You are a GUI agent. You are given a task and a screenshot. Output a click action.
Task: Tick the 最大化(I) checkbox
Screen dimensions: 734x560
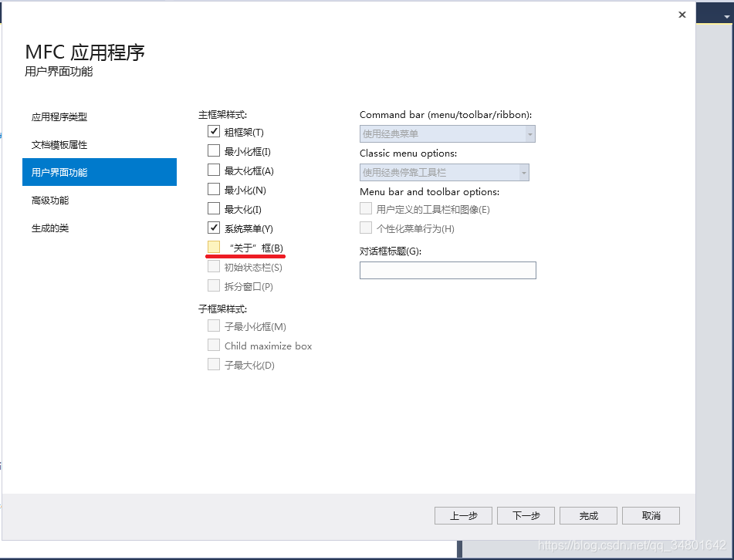coord(214,208)
